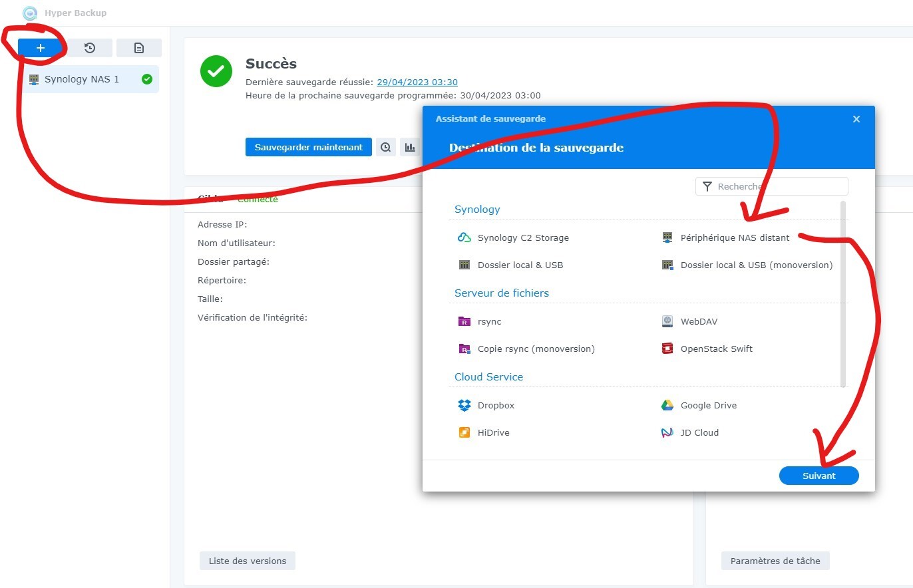
Task: Click the next scheduled backup time text
Action: [x=393, y=95]
